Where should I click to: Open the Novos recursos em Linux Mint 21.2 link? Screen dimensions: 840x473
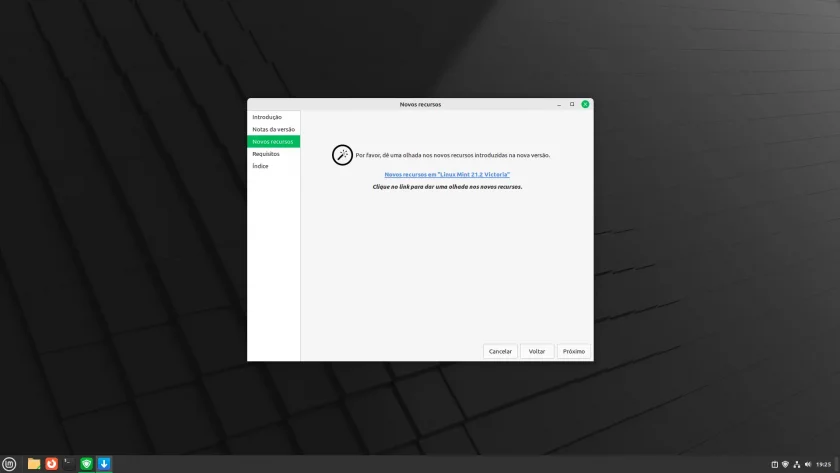coord(447,175)
